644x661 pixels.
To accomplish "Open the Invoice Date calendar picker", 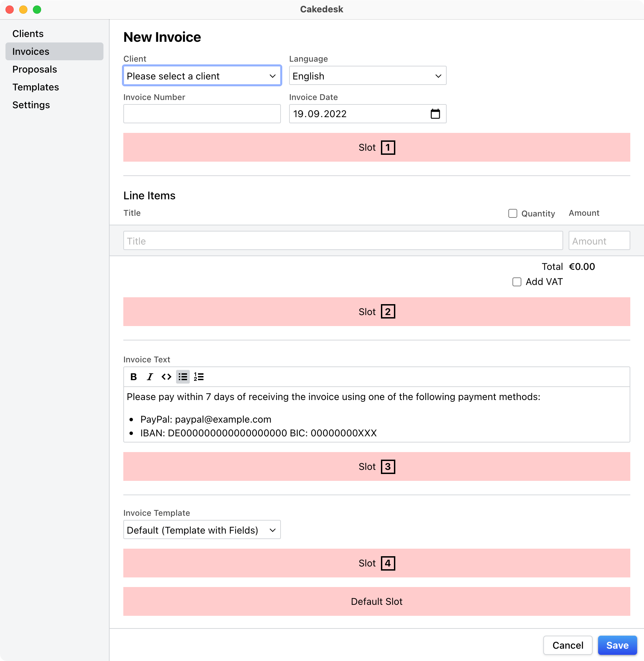I will [x=435, y=114].
